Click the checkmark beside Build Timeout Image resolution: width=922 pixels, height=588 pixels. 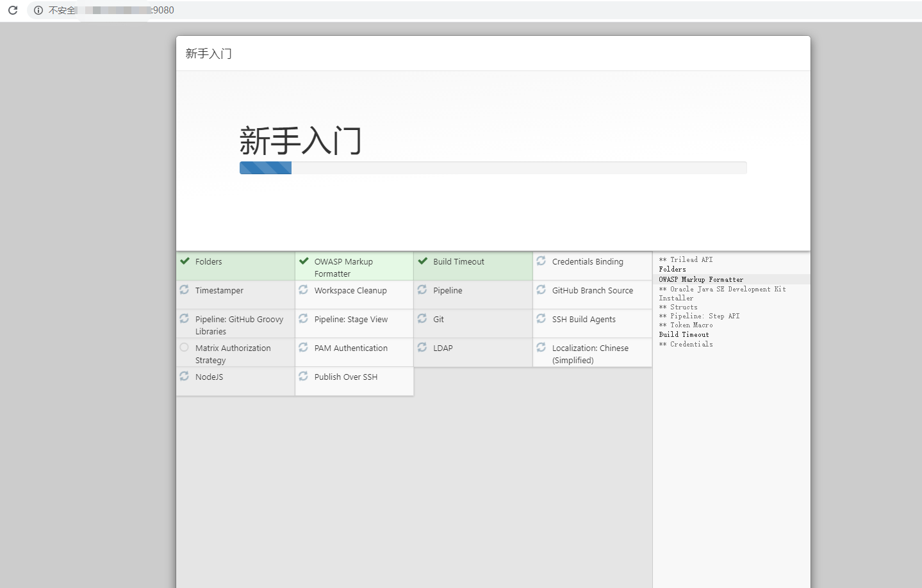coord(422,261)
